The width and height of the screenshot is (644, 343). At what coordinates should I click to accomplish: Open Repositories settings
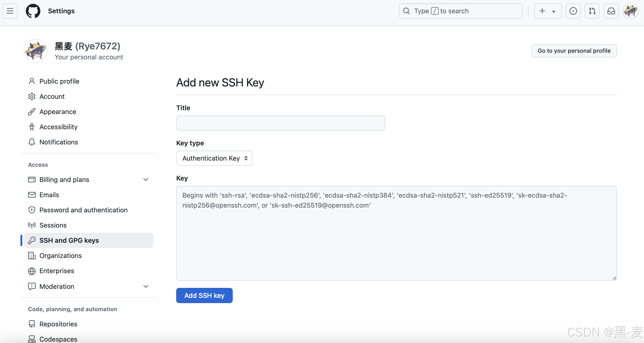click(89, 324)
